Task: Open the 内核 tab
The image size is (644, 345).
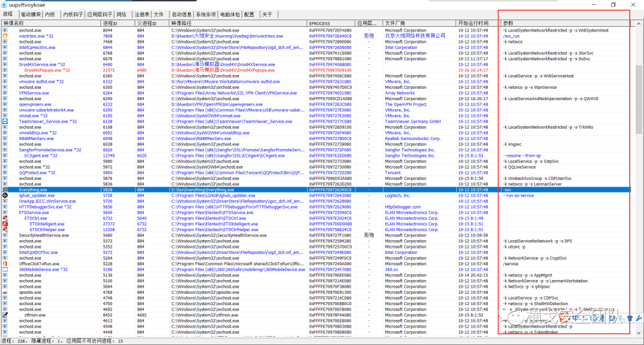Action: click(50, 14)
